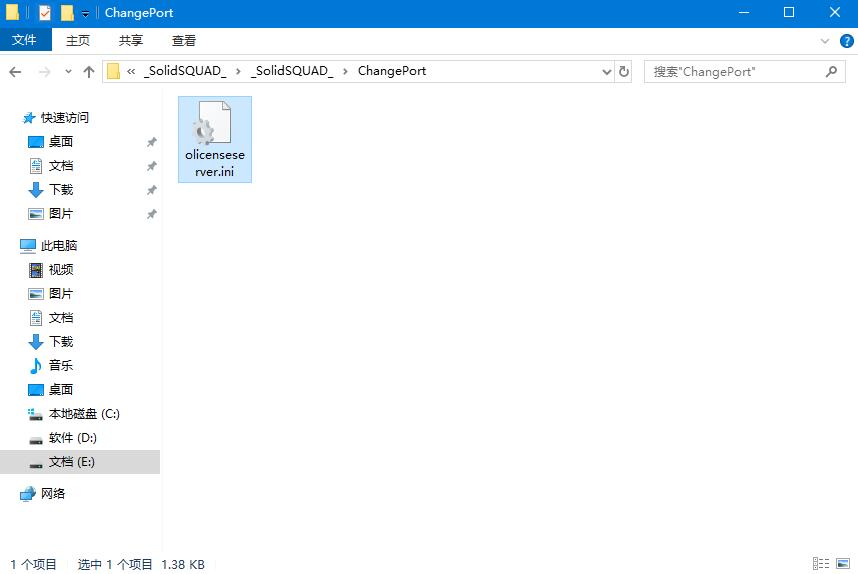Click the Properties quick access icon
This screenshot has height=574, width=858.
[45, 13]
